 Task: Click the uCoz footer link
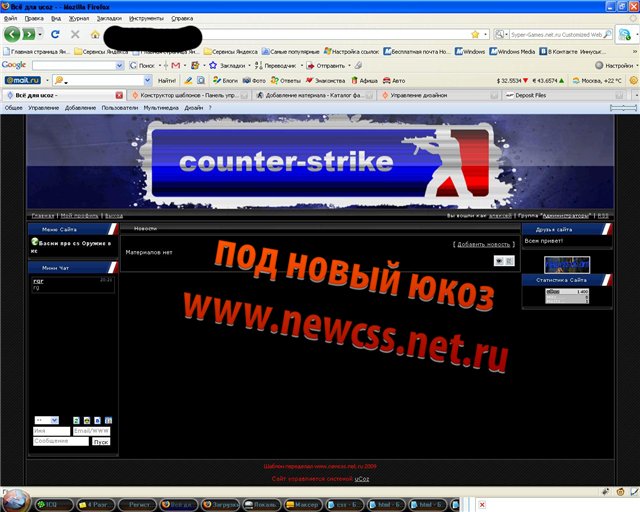point(362,479)
